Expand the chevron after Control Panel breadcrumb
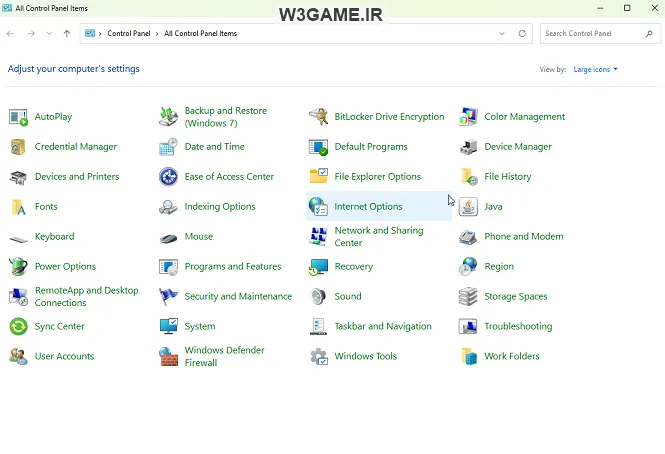665x454 pixels. [157, 34]
